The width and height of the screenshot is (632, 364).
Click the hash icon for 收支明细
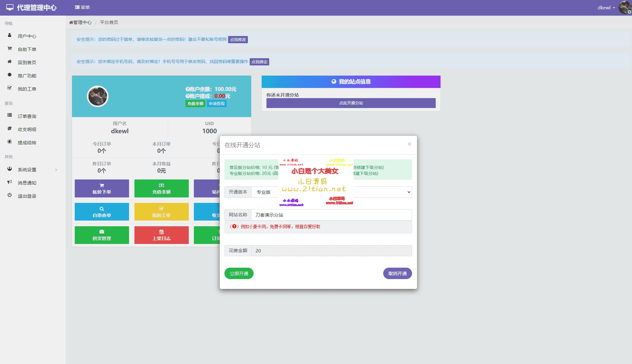pyautogui.click(x=10, y=129)
